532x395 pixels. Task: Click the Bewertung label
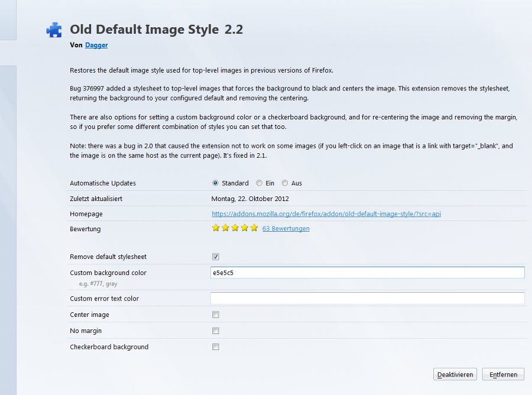pyautogui.click(x=85, y=229)
